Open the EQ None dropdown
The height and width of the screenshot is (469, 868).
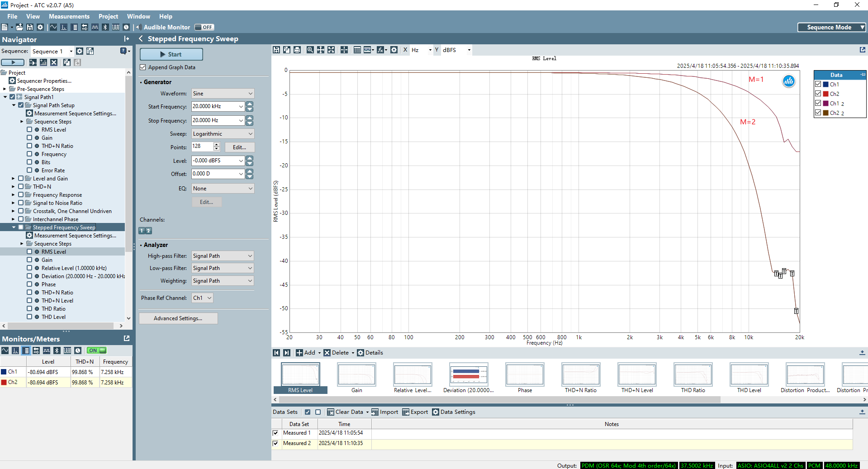pyautogui.click(x=223, y=189)
